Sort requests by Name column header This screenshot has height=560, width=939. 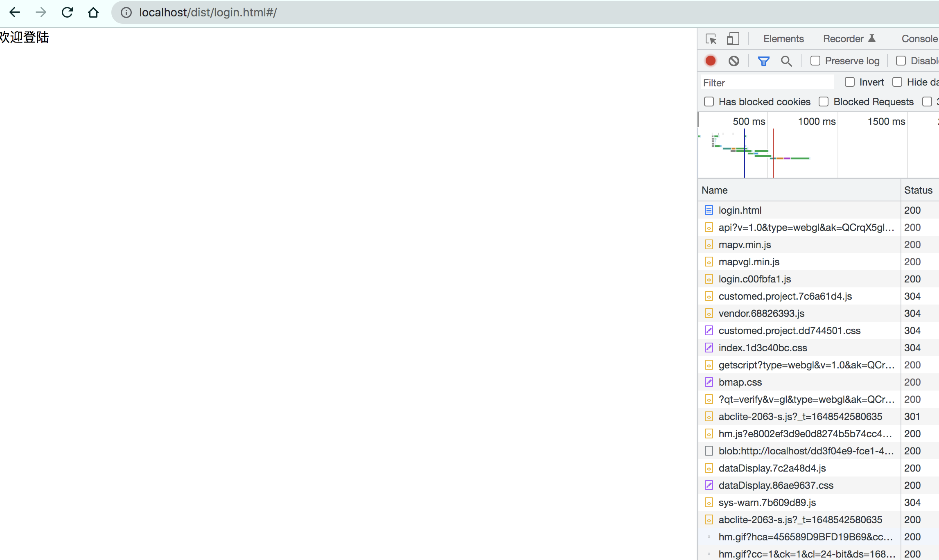pyautogui.click(x=715, y=190)
